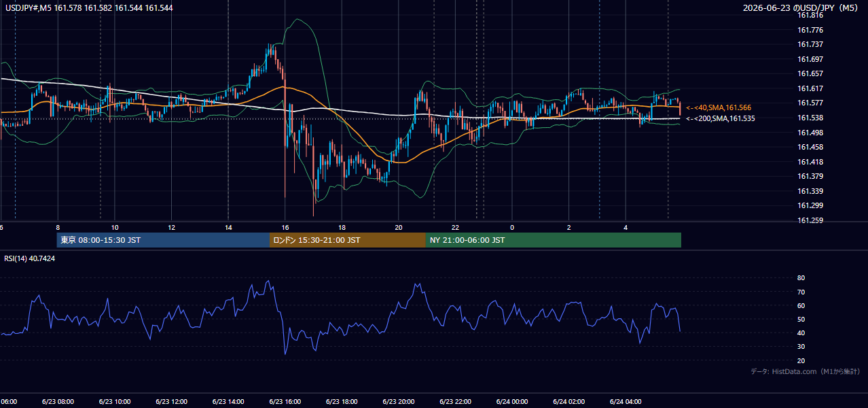Click the date label 6/23 10:00

114,402
